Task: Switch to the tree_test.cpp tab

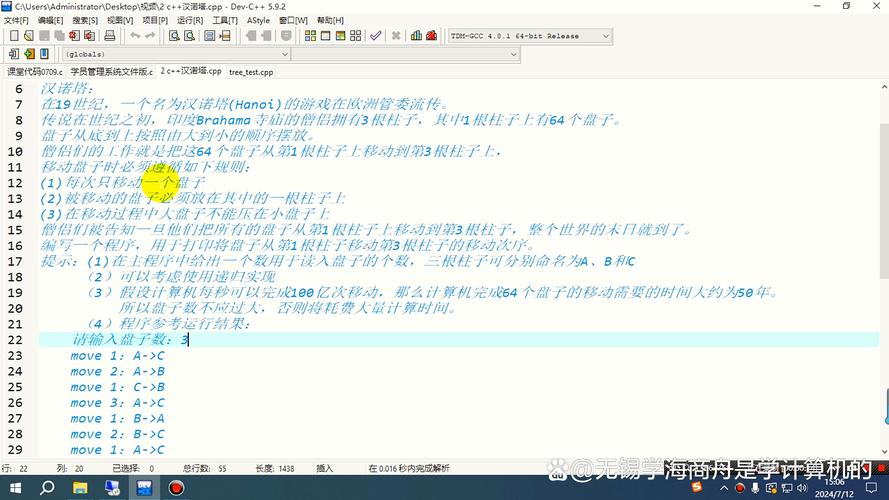Action: (x=251, y=73)
